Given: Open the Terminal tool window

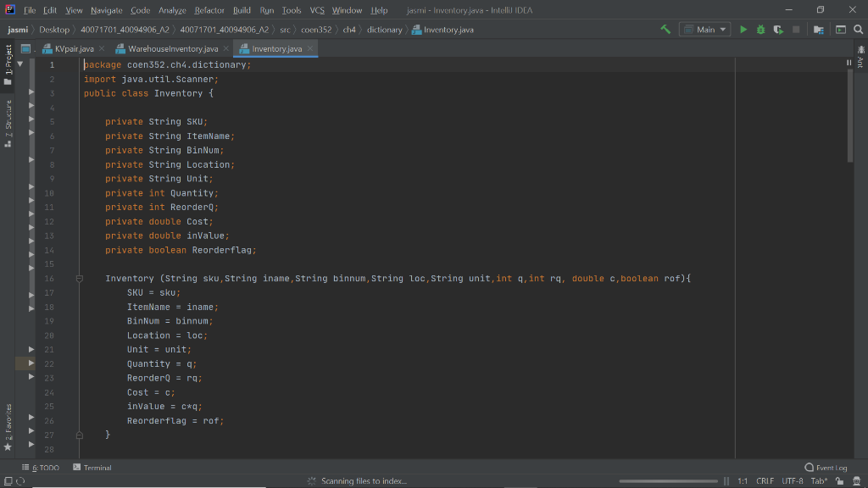Looking at the screenshot, I should pos(92,468).
